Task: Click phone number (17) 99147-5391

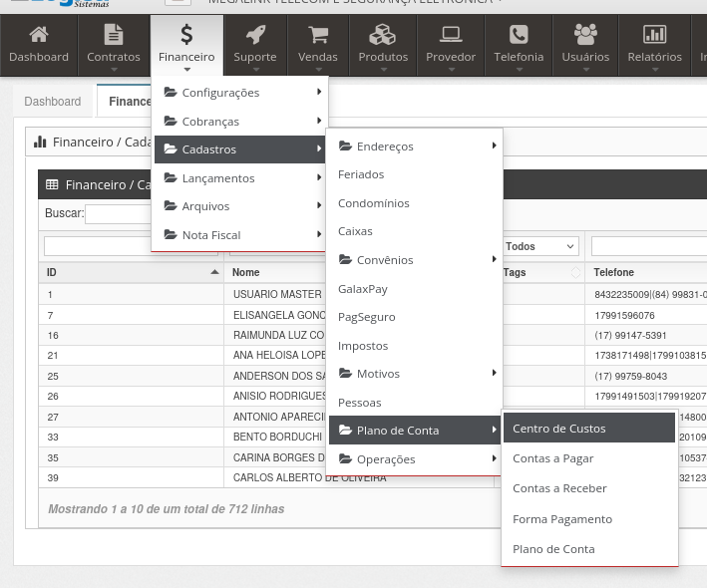Action: (x=630, y=335)
